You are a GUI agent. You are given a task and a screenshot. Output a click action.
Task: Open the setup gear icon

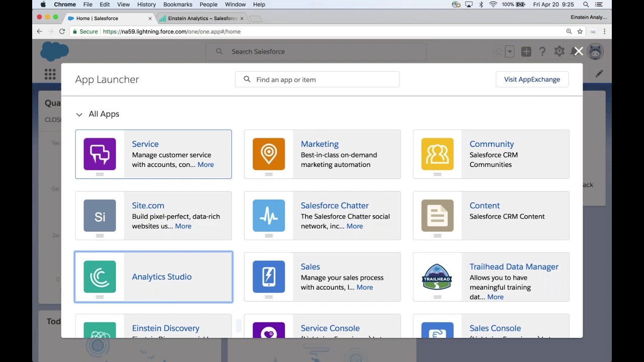559,51
